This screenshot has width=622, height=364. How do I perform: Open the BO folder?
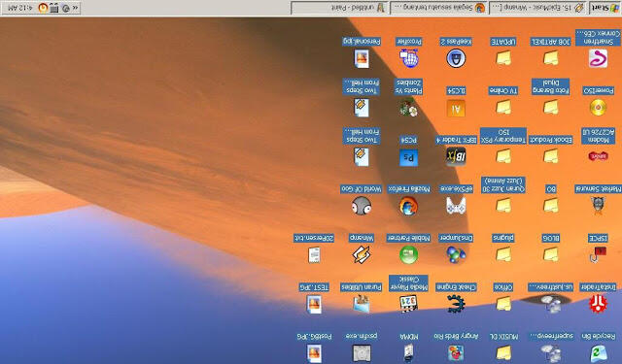(x=551, y=206)
